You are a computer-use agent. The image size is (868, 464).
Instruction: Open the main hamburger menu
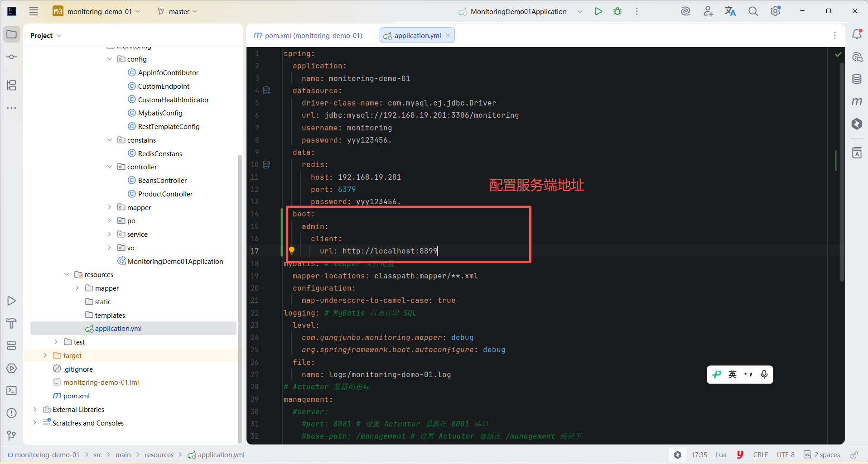click(x=34, y=11)
